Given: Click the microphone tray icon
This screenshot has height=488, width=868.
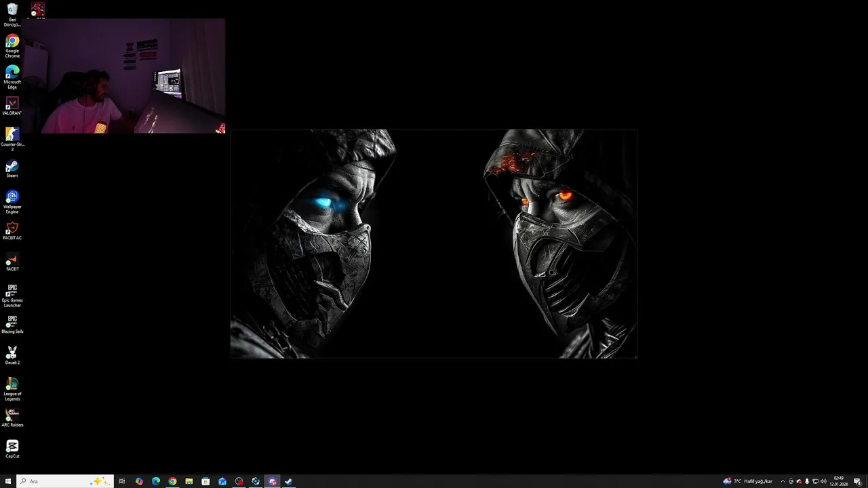Looking at the screenshot, I should point(807,481).
